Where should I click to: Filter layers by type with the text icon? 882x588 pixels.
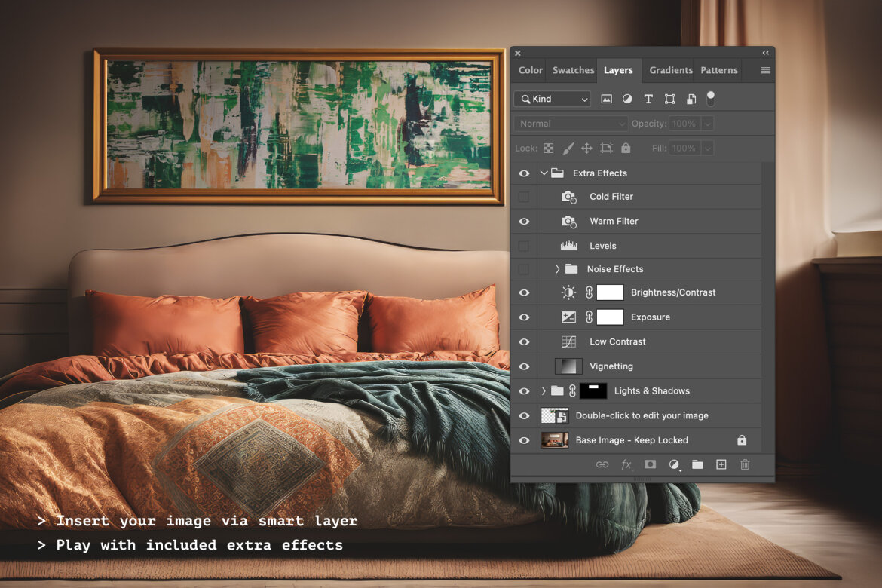pos(648,98)
